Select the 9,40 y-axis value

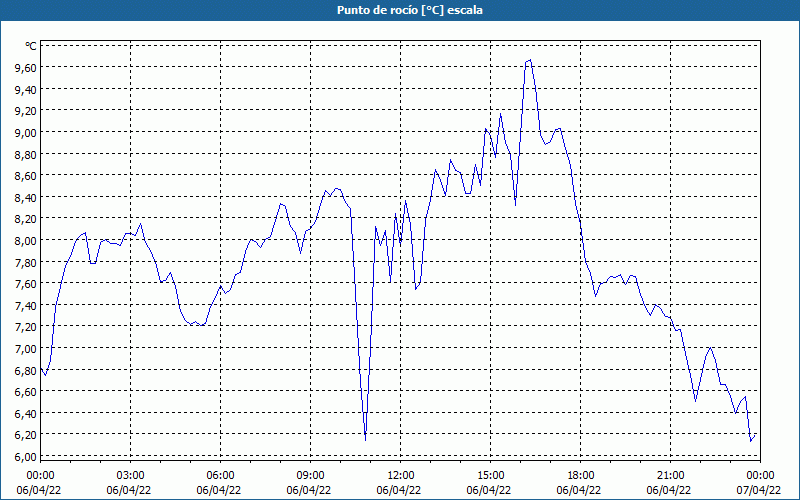[x=26, y=89]
